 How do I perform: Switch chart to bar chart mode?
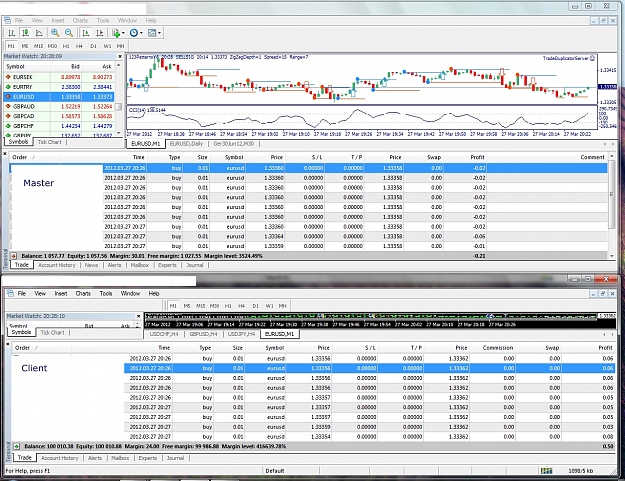12,33
